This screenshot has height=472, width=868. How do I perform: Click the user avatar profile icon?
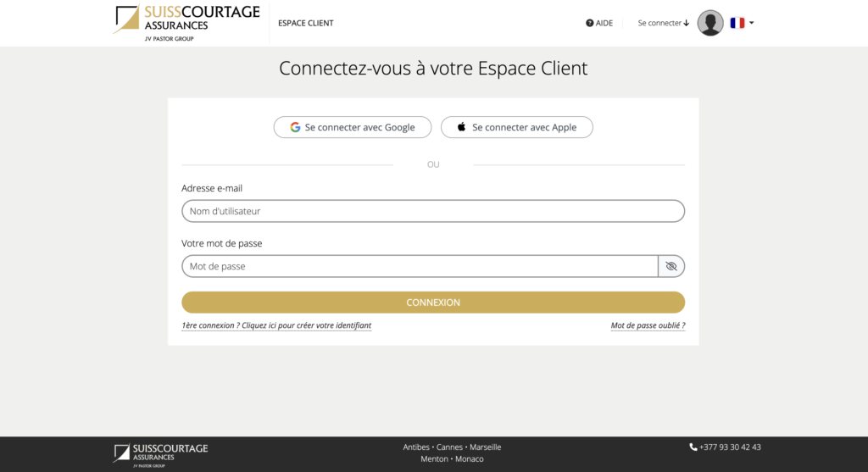[710, 24]
